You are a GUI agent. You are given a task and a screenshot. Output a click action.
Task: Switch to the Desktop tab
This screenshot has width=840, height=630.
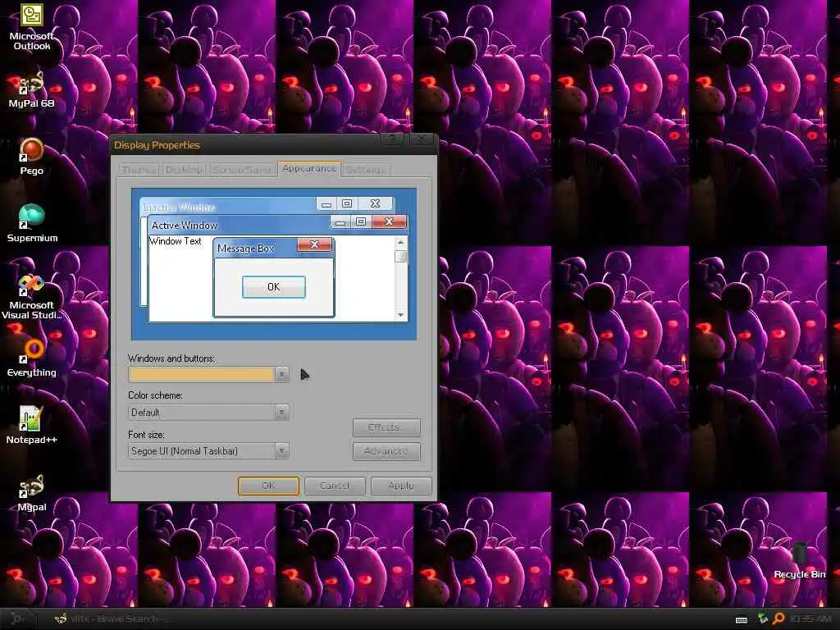click(x=184, y=169)
